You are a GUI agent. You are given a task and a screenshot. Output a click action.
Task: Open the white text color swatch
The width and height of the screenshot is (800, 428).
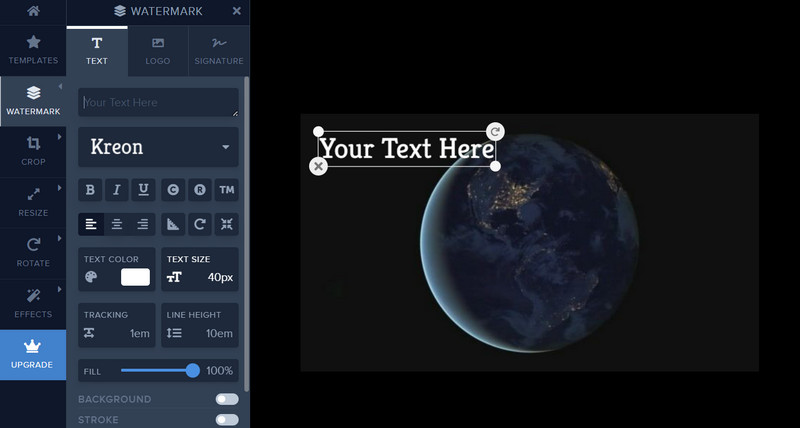[135, 277]
